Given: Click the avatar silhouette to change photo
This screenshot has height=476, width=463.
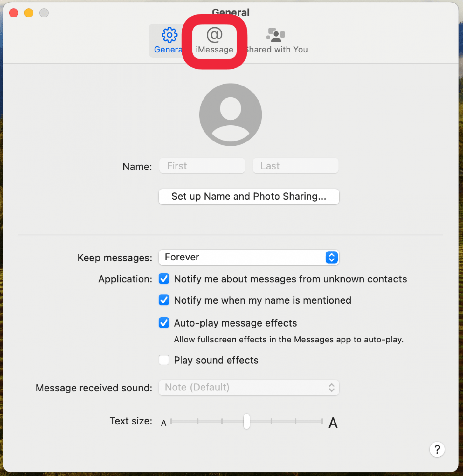Looking at the screenshot, I should (230, 114).
